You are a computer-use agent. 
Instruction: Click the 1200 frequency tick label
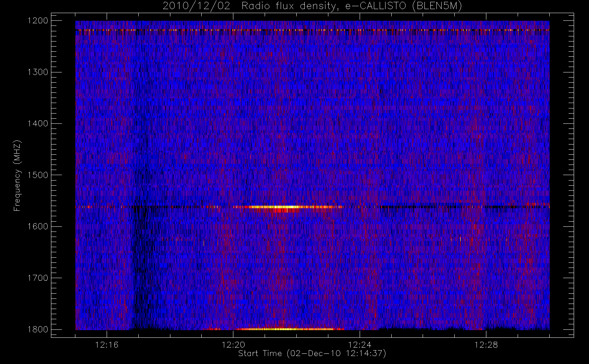[38, 21]
